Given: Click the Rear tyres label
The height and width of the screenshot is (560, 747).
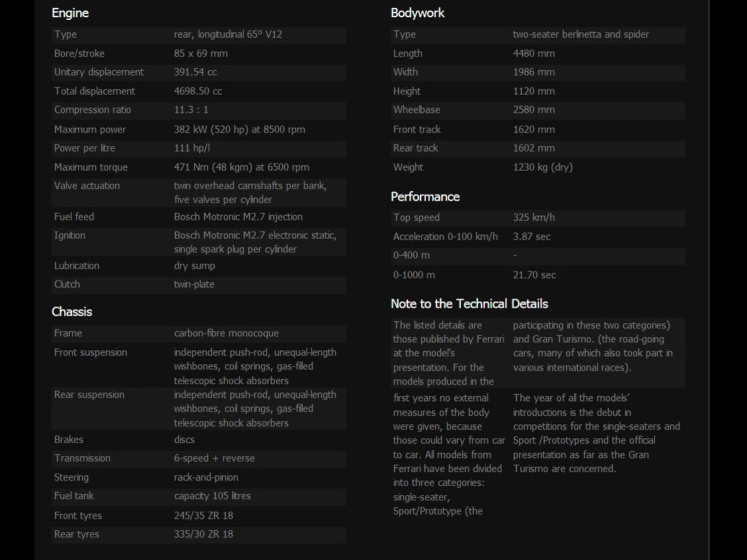Looking at the screenshot, I should [77, 534].
